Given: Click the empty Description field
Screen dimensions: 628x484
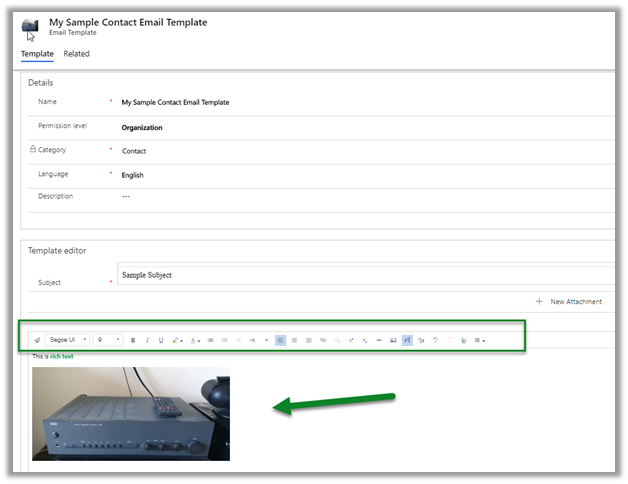Looking at the screenshot, I should click(x=126, y=196).
